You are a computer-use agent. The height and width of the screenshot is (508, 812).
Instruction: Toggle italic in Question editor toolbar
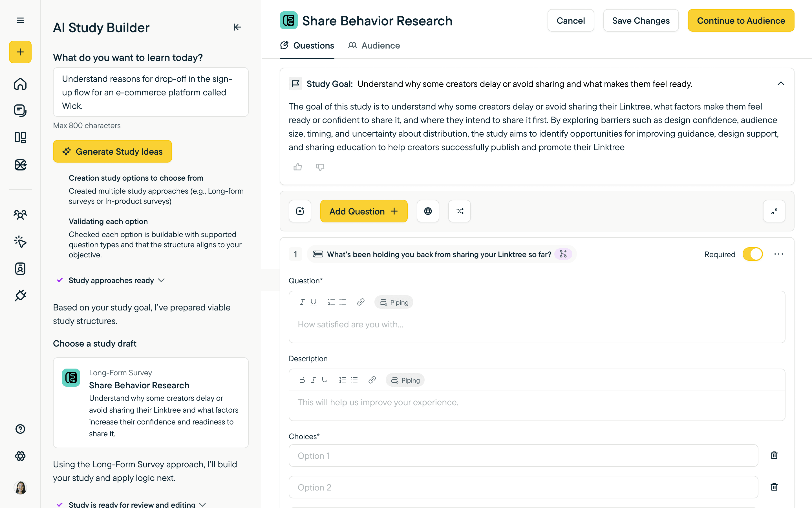click(302, 302)
